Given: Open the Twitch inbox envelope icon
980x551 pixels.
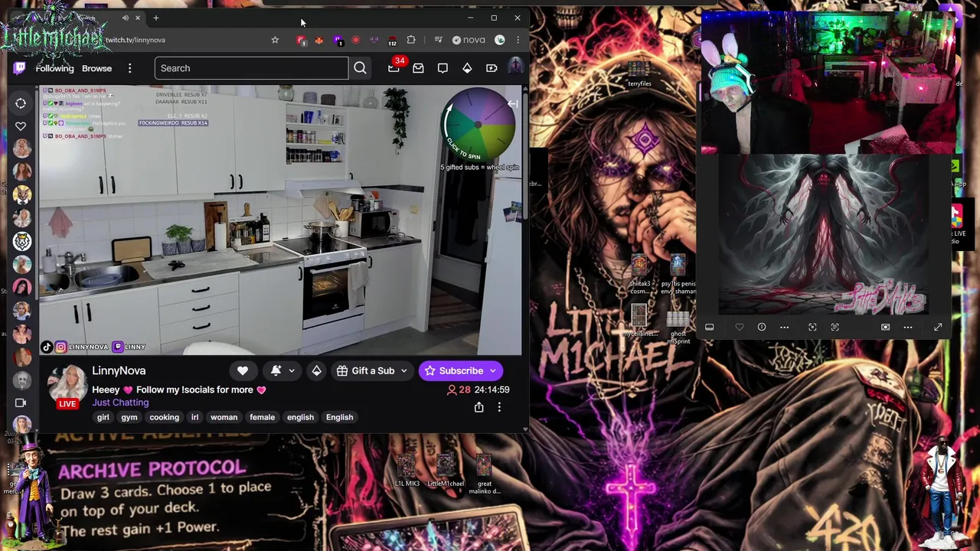Looking at the screenshot, I should pos(418,68).
